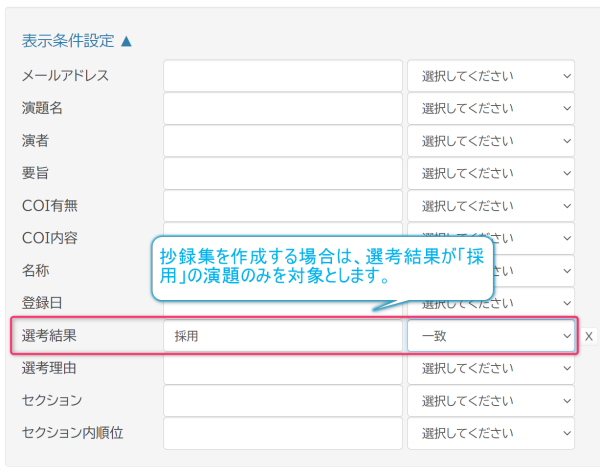This screenshot has width=600, height=471.
Task: Open the COI有無 condition dropdown
Action: pos(491,206)
